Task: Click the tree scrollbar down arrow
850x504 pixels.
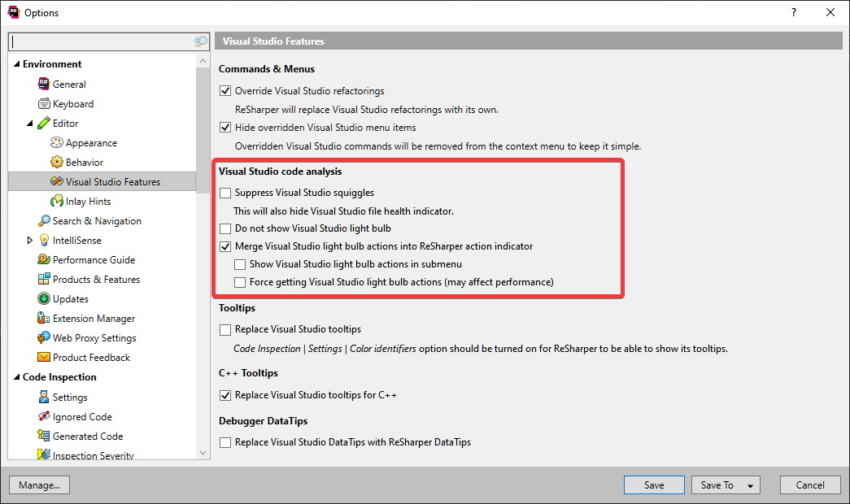Action: [x=203, y=453]
